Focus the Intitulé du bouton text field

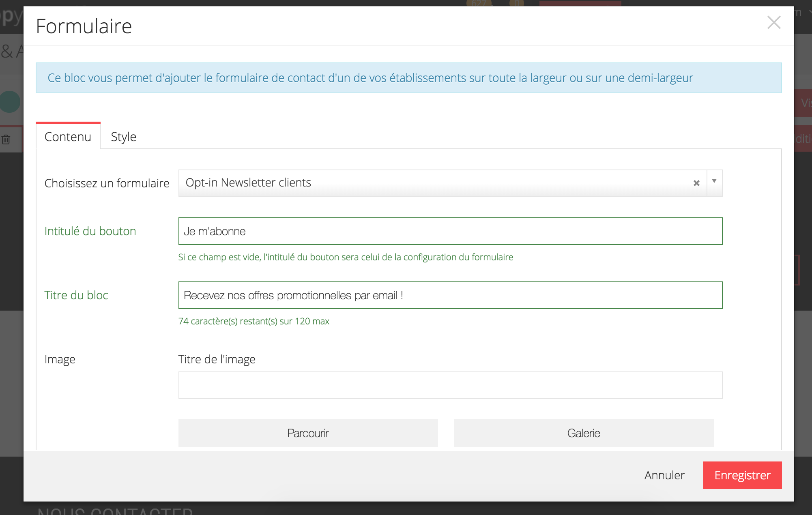[x=450, y=231]
